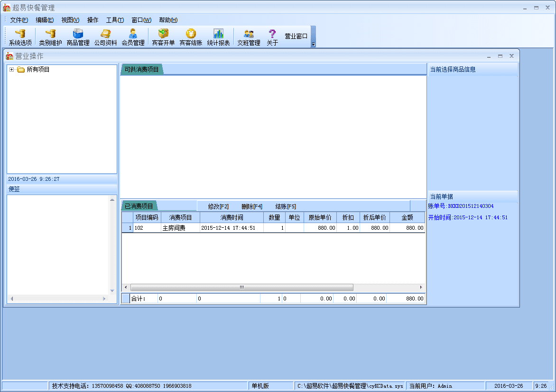Click the 结账[F5] checkout button

[x=286, y=206]
